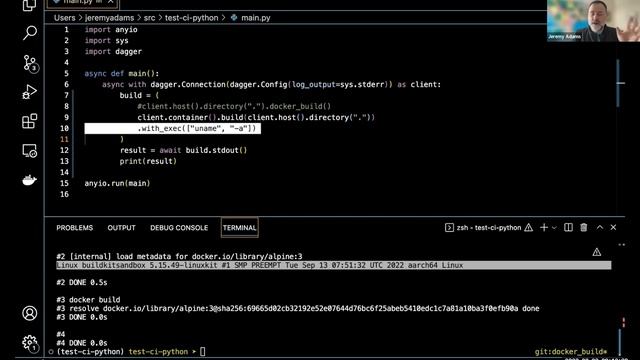Click the 'import sys' line
This screenshot has height=360, width=640.
coord(106,40)
